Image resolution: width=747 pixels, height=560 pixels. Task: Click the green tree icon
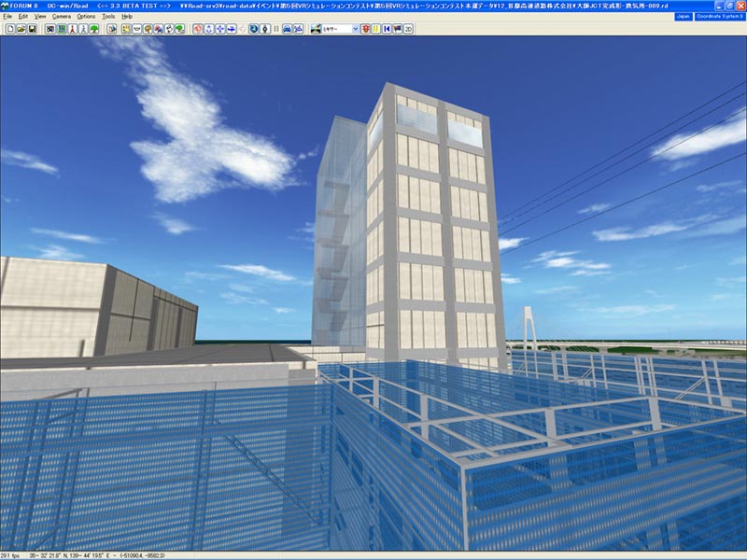pyautogui.click(x=94, y=29)
